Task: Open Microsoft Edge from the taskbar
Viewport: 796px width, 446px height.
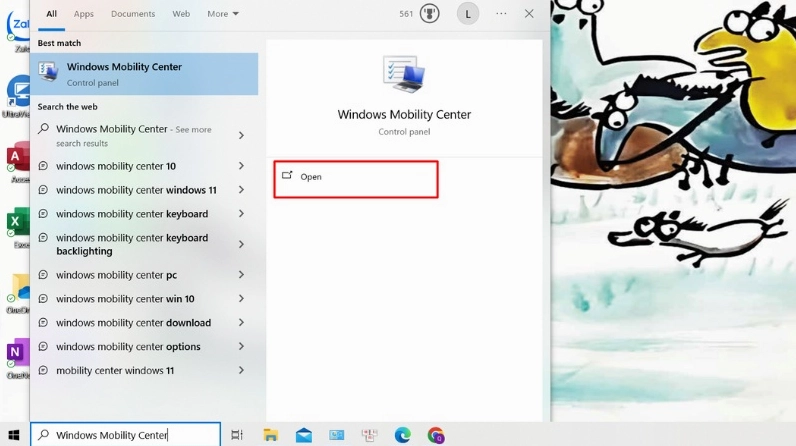Action: [x=402, y=435]
